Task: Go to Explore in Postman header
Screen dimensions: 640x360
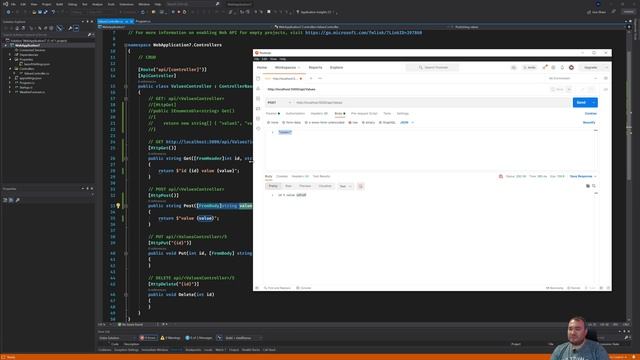Action: 336,67
